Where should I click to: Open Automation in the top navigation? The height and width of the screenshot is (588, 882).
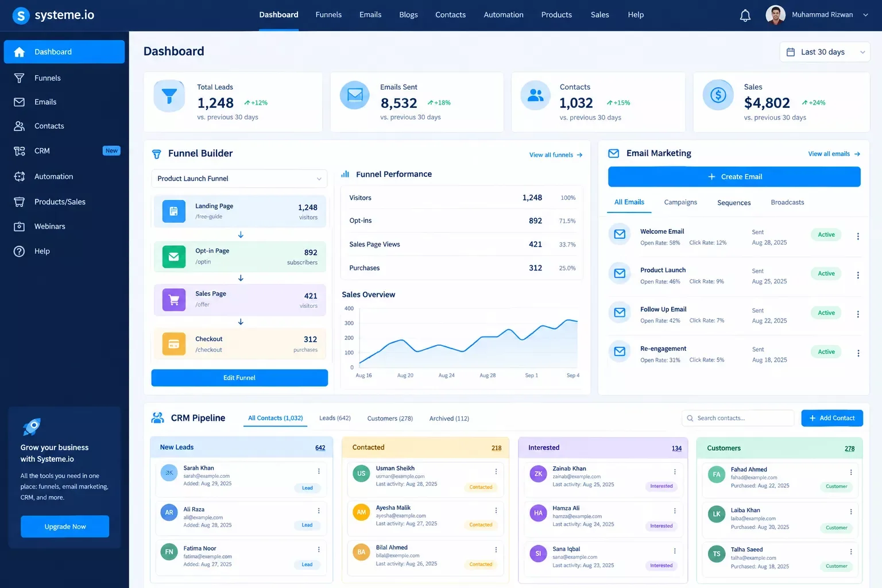click(504, 15)
